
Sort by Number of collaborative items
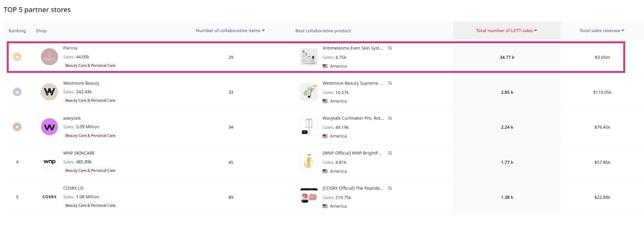(x=230, y=31)
